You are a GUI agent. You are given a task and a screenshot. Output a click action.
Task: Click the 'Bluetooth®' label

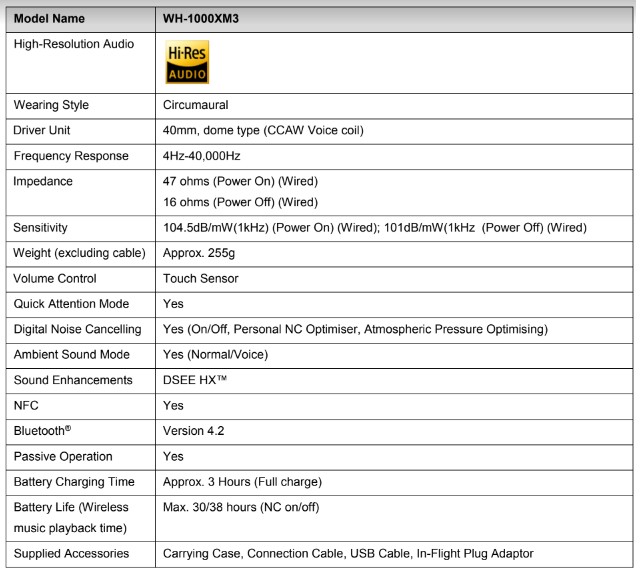click(x=42, y=431)
